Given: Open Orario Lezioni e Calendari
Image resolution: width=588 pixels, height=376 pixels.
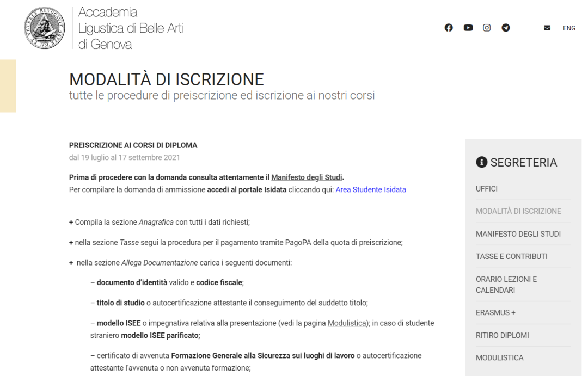Looking at the screenshot, I should click(x=506, y=285).
